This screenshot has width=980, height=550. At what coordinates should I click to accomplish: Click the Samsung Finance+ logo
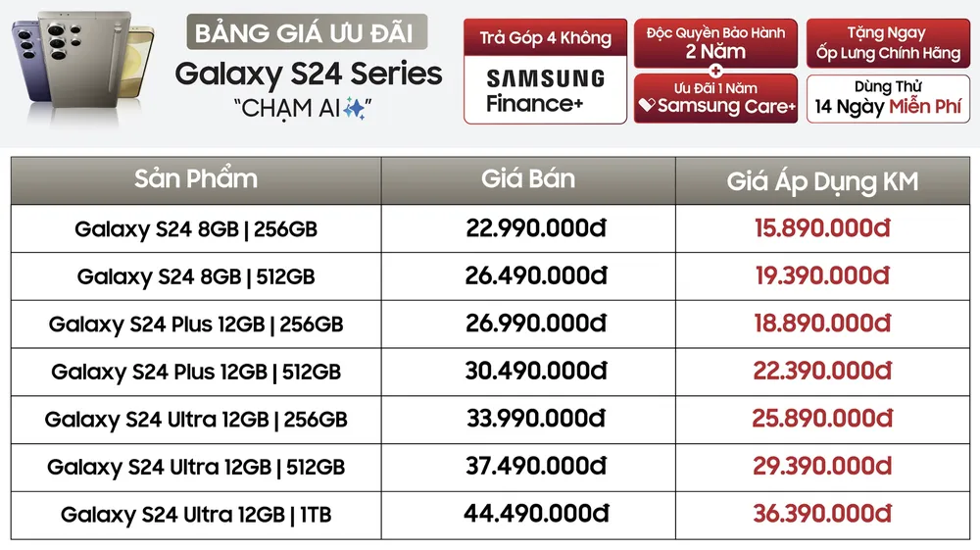[545, 91]
